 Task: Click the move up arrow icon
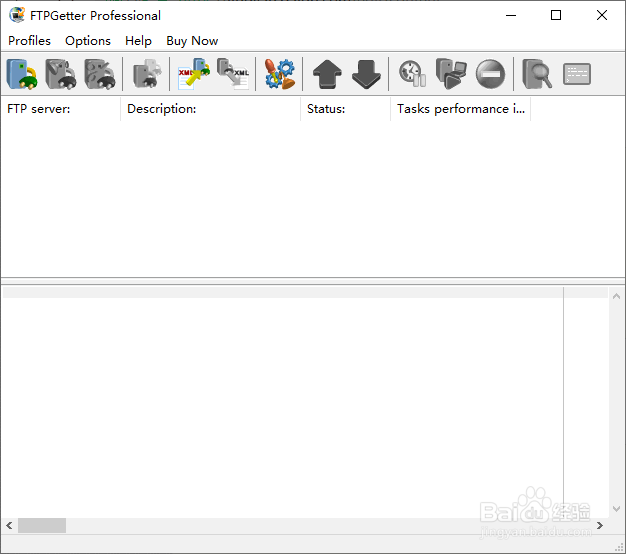point(327,74)
